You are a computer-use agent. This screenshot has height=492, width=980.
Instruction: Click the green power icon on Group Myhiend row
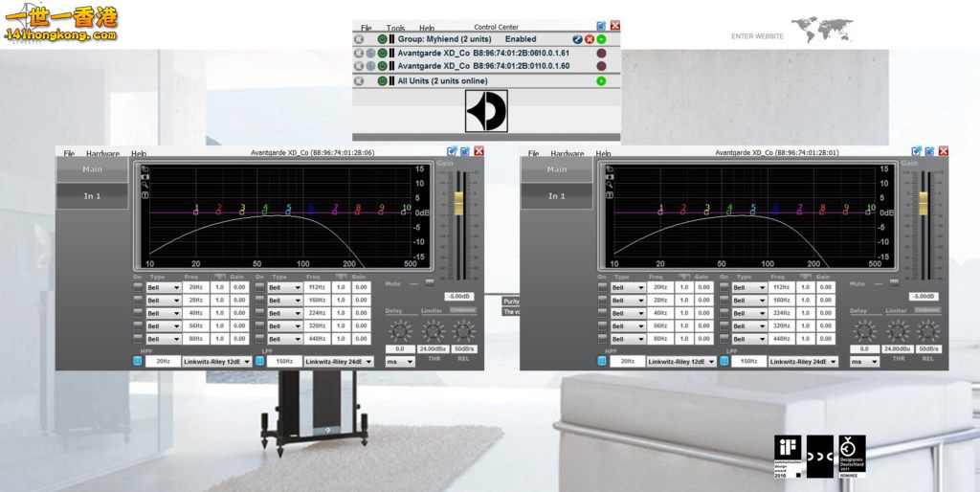[382, 39]
